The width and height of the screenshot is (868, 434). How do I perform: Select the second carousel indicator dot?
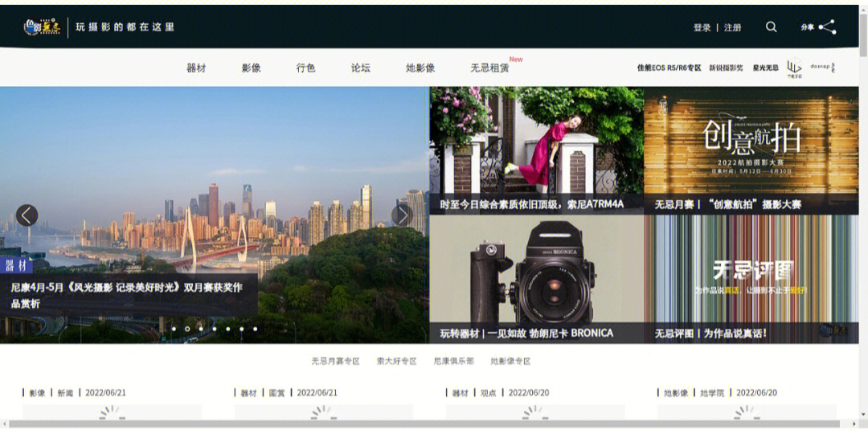tap(187, 329)
